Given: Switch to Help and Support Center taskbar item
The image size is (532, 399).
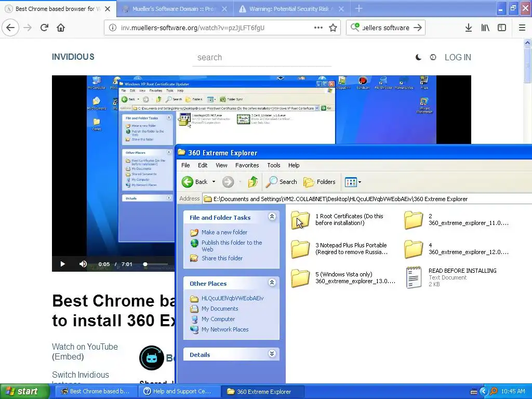Looking at the screenshot, I should 180,391.
